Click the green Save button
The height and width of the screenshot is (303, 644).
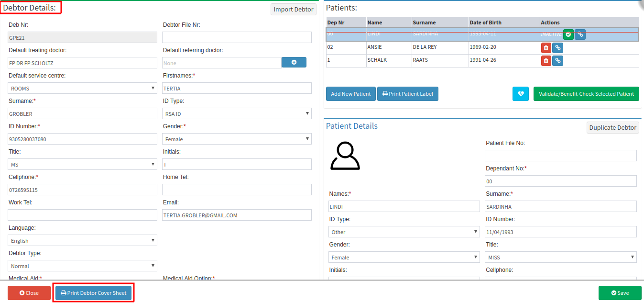pyautogui.click(x=620, y=293)
